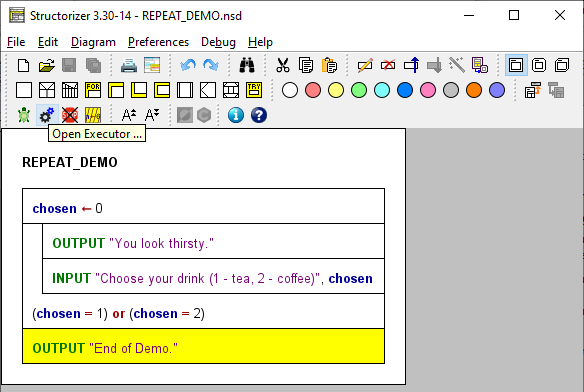Open the File menu
This screenshot has height=392, width=584.
point(16,42)
